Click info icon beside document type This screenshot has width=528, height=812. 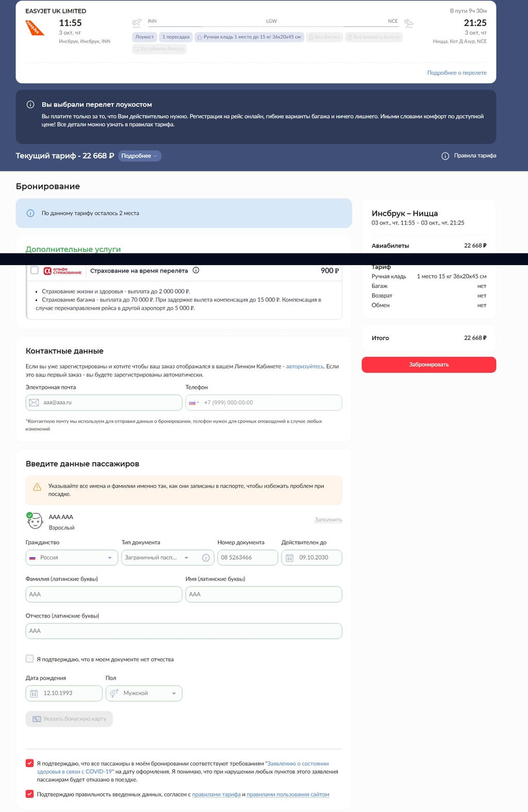click(206, 558)
